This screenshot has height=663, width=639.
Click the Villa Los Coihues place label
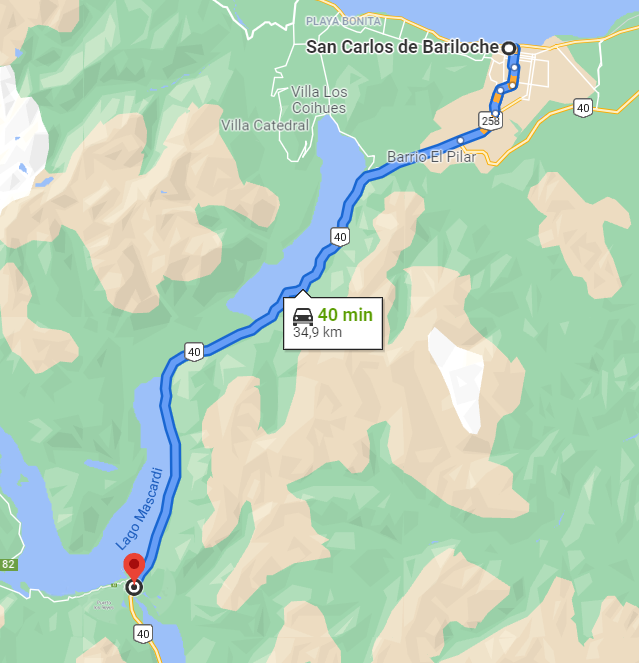tap(319, 100)
